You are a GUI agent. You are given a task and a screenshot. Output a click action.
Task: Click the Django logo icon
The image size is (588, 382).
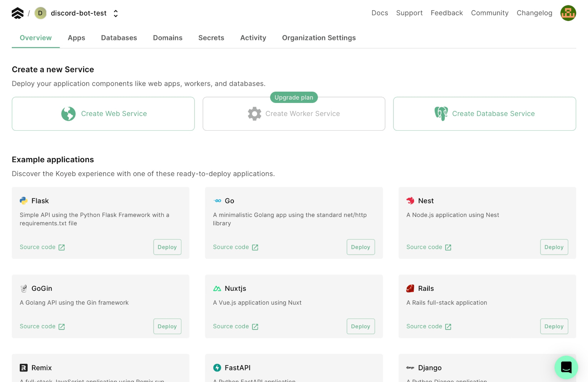410,368
